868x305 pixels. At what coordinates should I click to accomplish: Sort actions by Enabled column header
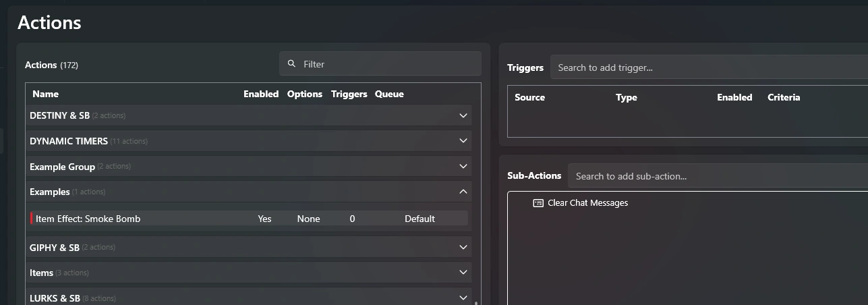[x=261, y=94]
